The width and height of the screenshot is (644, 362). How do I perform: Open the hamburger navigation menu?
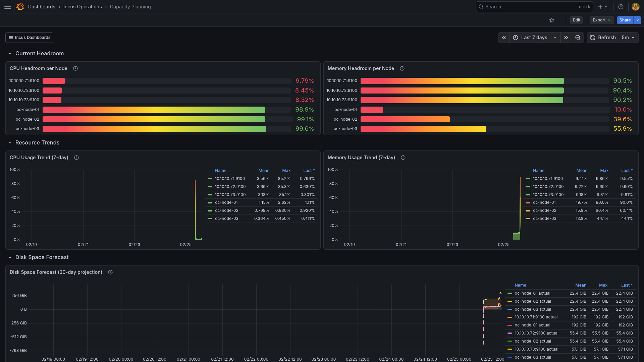click(8, 7)
